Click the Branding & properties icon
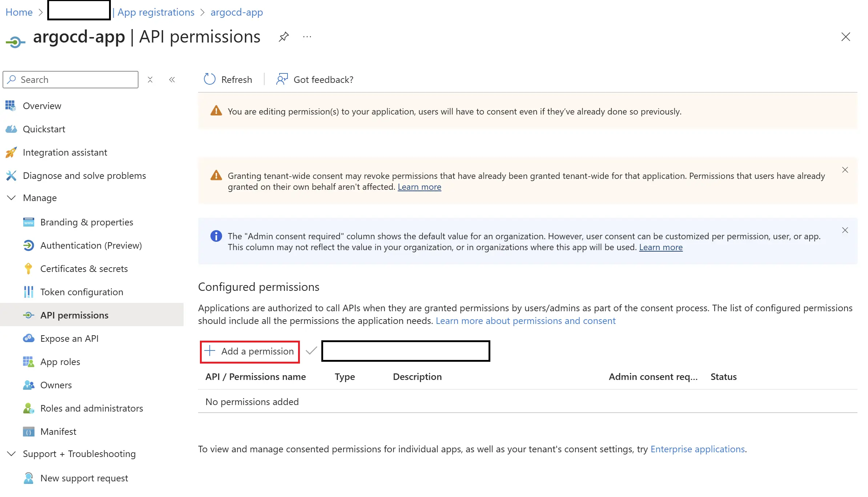This screenshot has width=868, height=497. (28, 222)
